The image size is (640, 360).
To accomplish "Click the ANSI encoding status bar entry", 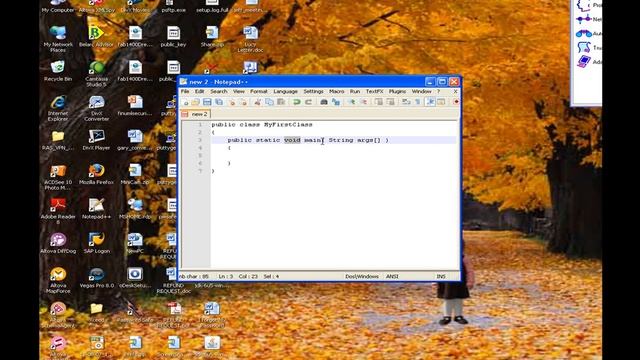I will [392, 276].
